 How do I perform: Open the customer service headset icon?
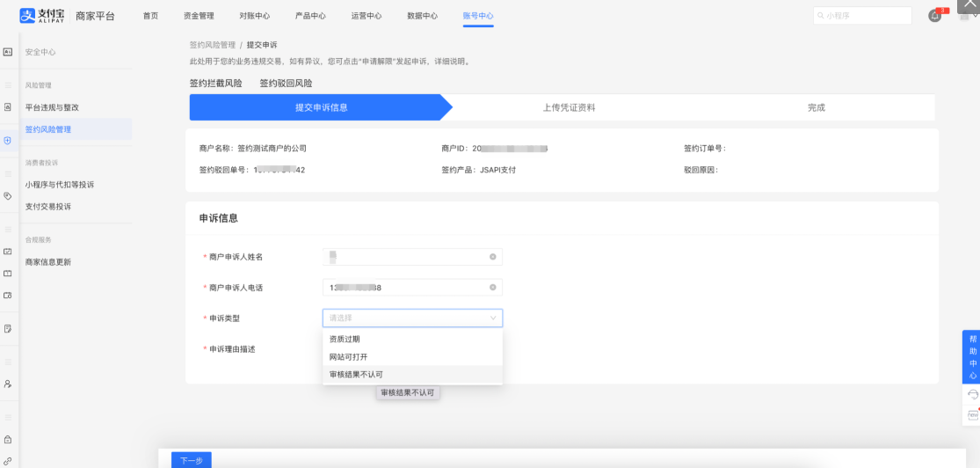[x=972, y=394]
